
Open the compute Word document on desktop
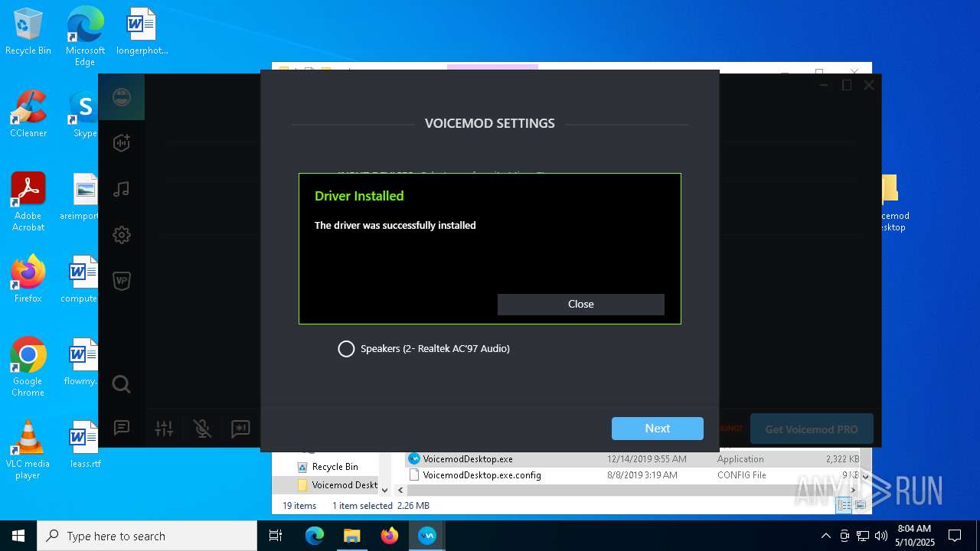click(80, 279)
